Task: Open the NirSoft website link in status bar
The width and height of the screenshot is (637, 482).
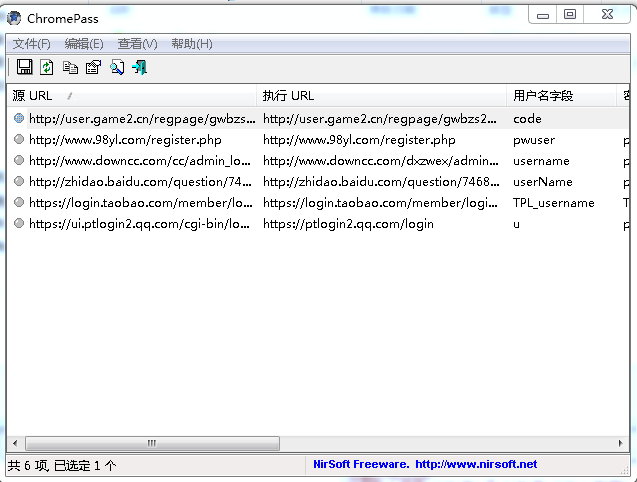Action: pos(425,464)
